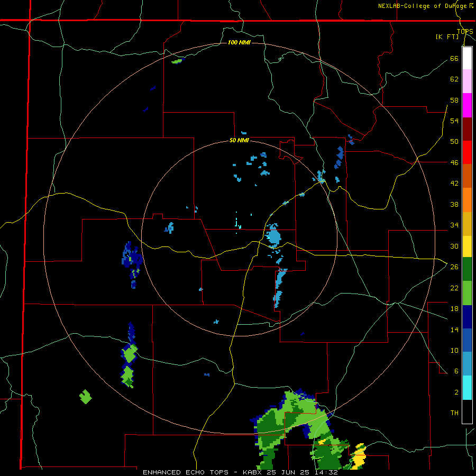Click the bright red 50 kft legend swatch

click(x=467, y=152)
